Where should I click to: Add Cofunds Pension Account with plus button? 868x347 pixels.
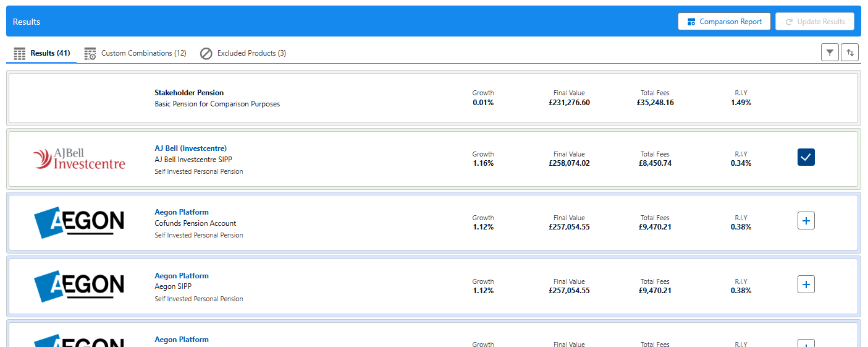[806, 221]
